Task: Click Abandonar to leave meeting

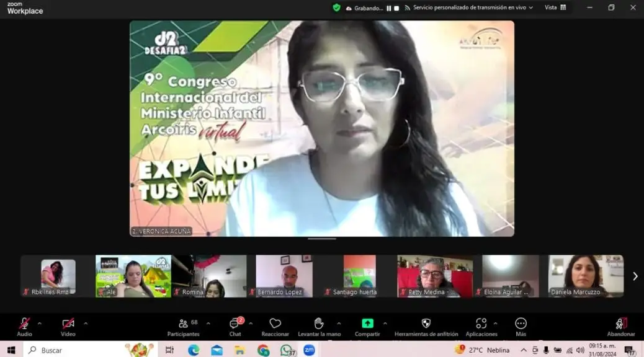Action: [x=621, y=327]
